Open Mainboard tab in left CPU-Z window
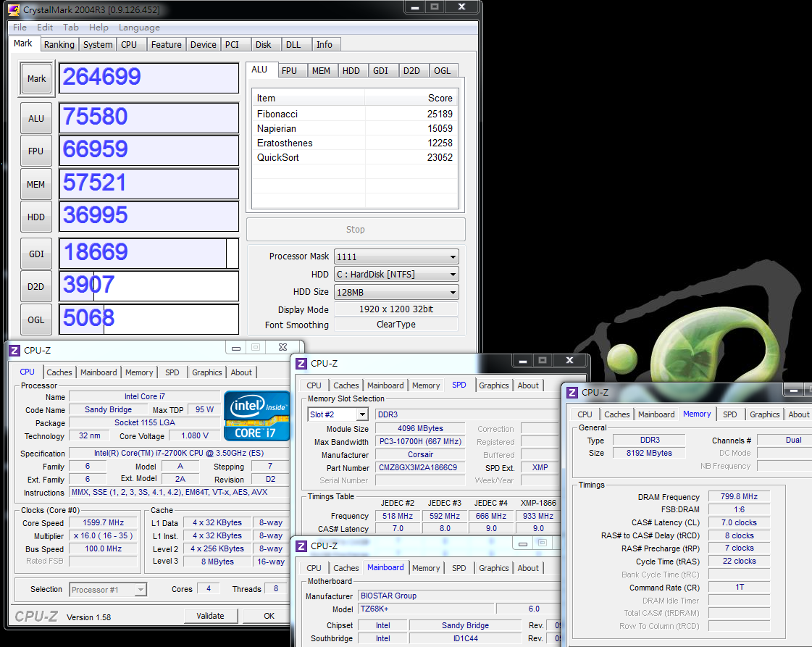The height and width of the screenshot is (647, 812). (x=99, y=372)
